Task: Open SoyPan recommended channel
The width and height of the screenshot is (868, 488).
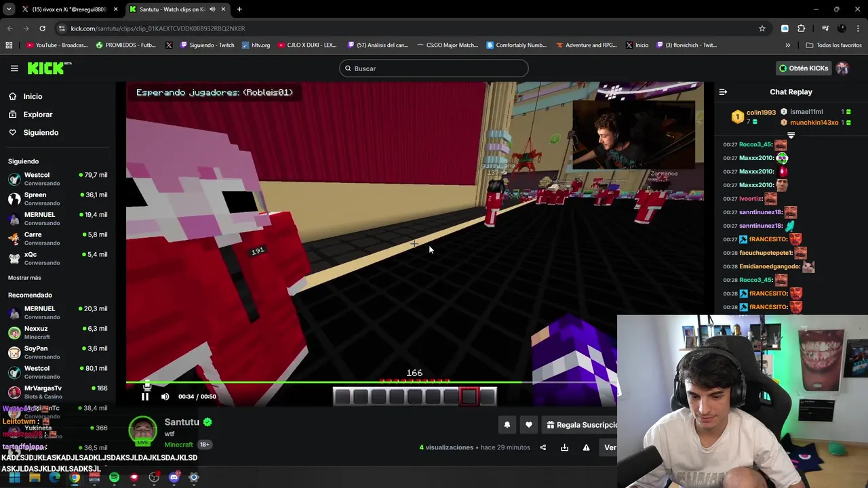Action: coord(58,352)
